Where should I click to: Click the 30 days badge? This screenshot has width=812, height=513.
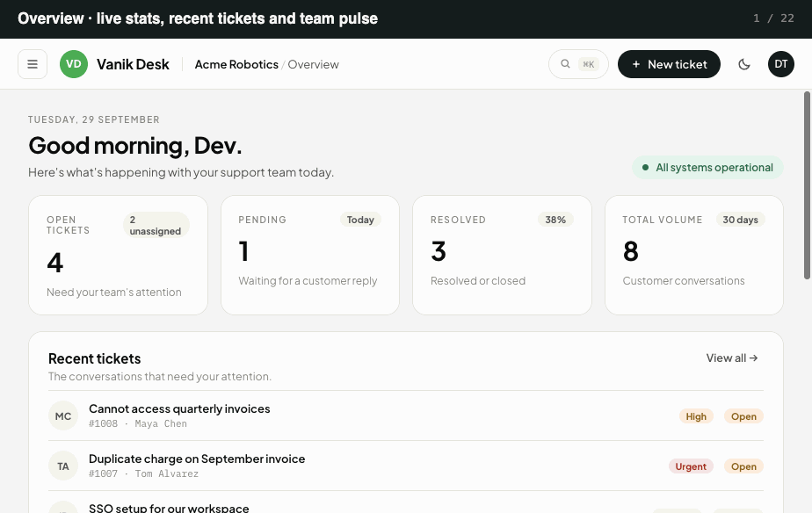[x=740, y=220]
